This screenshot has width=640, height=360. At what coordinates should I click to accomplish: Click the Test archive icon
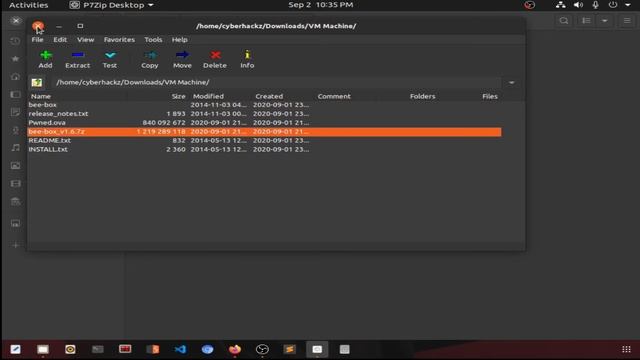[x=110, y=60]
